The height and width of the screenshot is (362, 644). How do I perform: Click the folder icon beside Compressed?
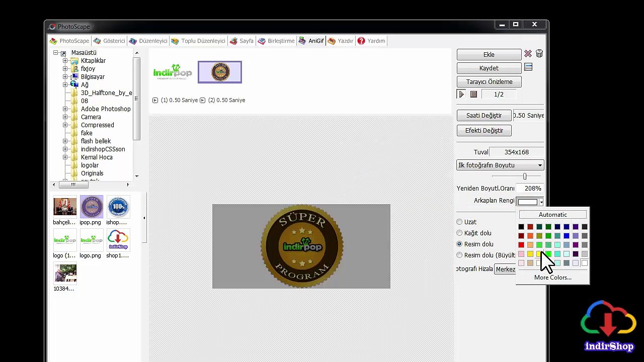coord(74,125)
